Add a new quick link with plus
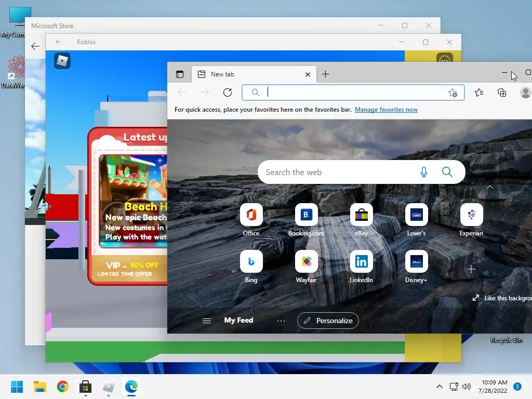 [471, 270]
